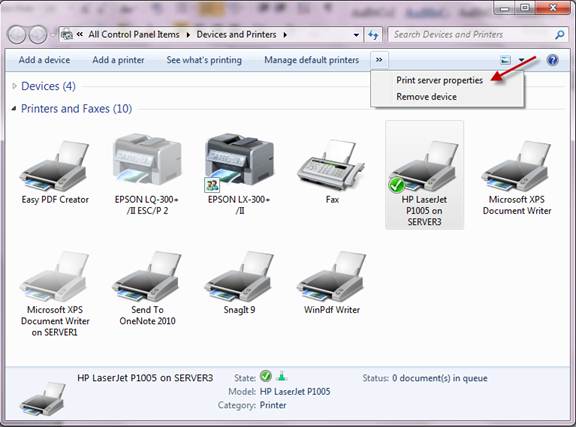Click the refresh button beside address bar
The width and height of the screenshot is (576, 427).
(373, 35)
